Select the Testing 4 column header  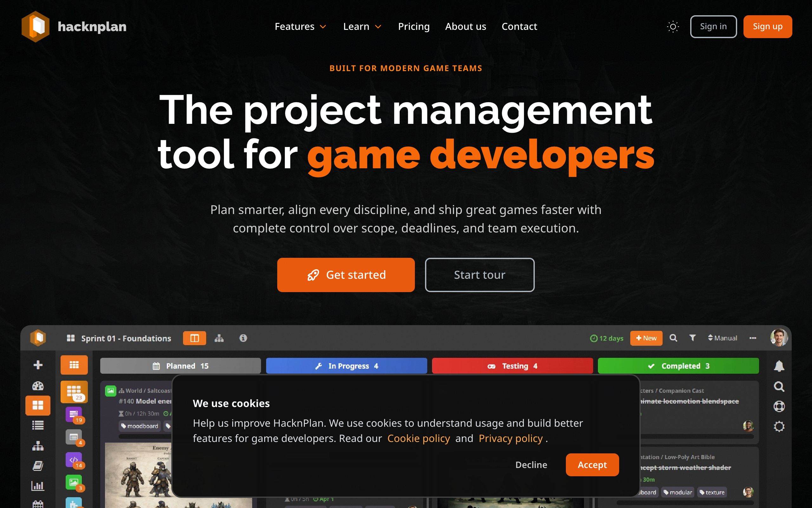(x=512, y=365)
